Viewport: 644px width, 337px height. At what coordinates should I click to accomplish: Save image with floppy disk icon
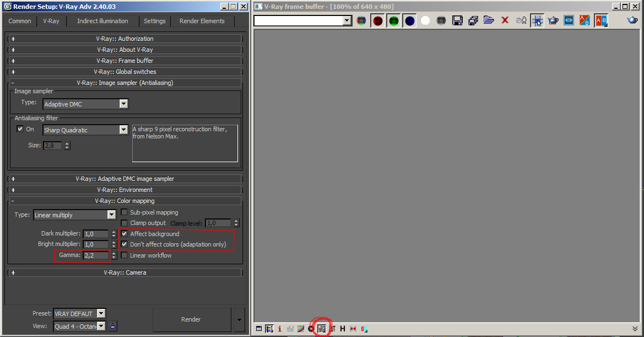(457, 20)
